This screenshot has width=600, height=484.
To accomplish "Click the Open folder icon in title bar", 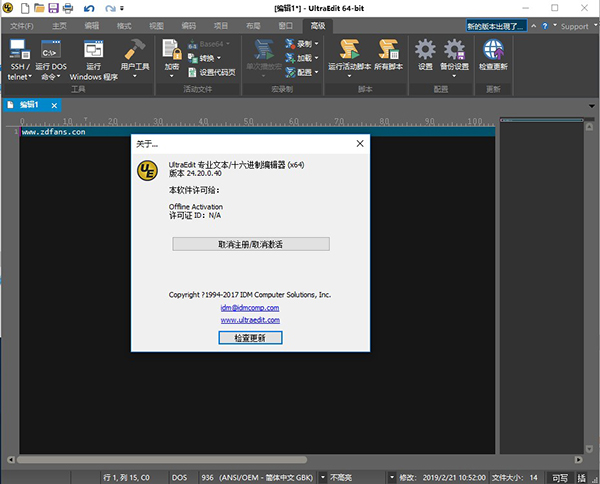I will (x=39, y=8).
